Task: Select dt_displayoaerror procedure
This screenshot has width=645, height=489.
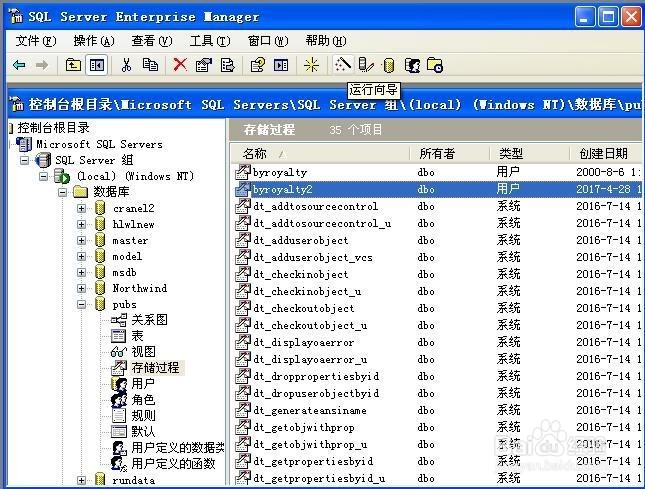Action: tap(303, 343)
